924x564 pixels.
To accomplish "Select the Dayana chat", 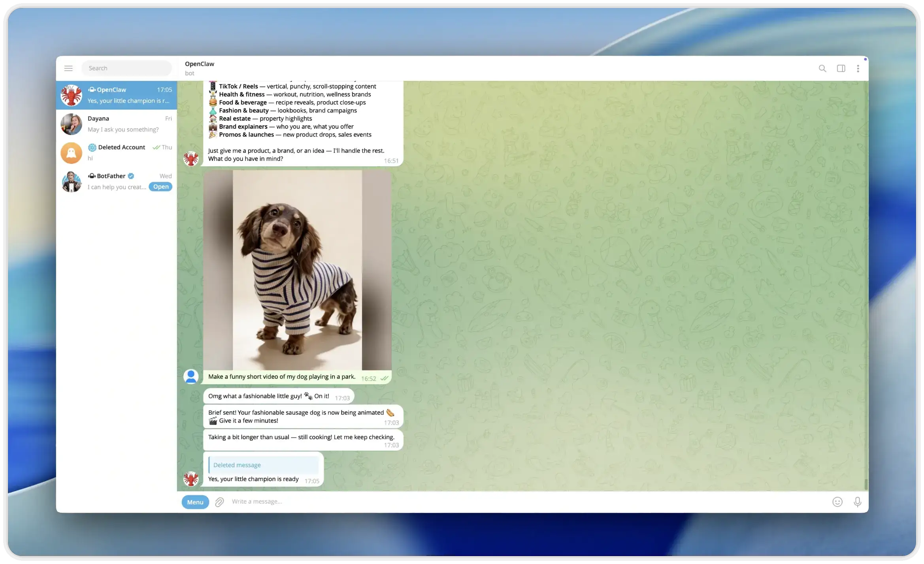I will [x=117, y=124].
